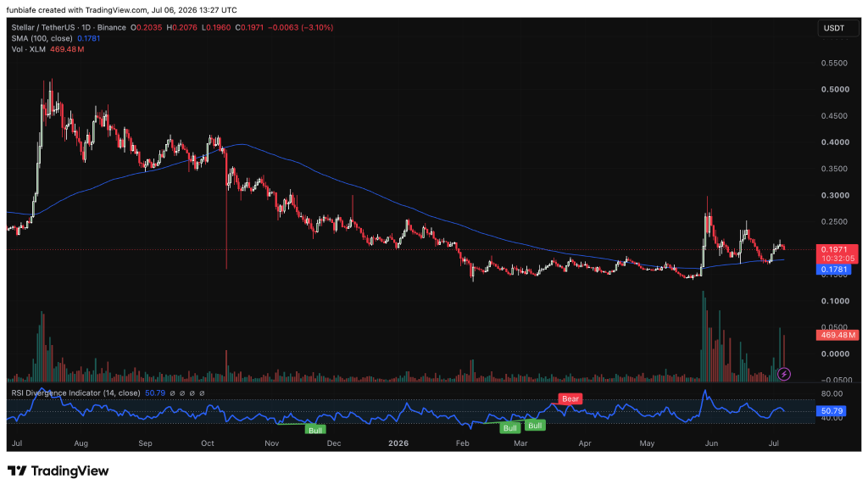Click the Apr time axis label
This screenshot has height=490, width=868.
585,443
